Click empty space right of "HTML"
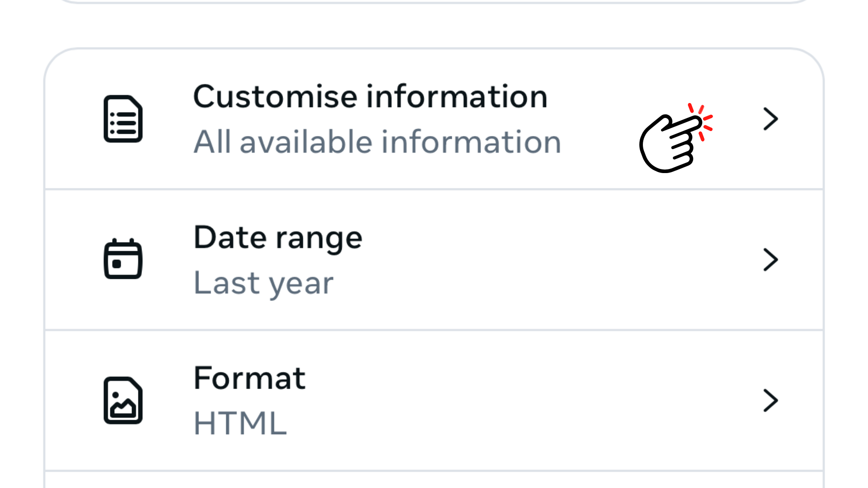 [x=497, y=423]
